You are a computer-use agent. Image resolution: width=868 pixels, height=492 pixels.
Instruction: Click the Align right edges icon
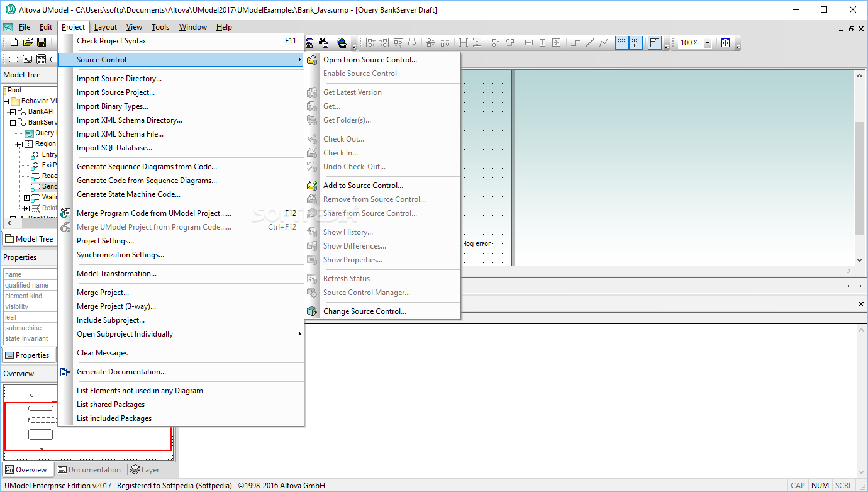click(384, 43)
